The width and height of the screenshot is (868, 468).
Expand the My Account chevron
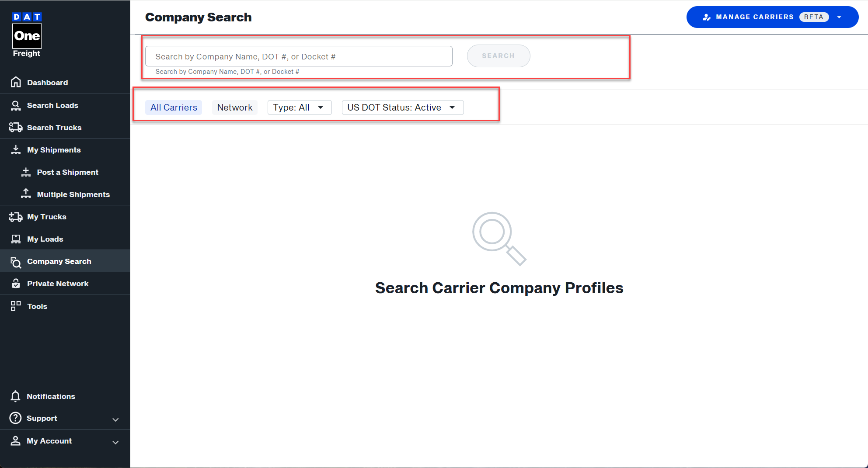point(115,442)
